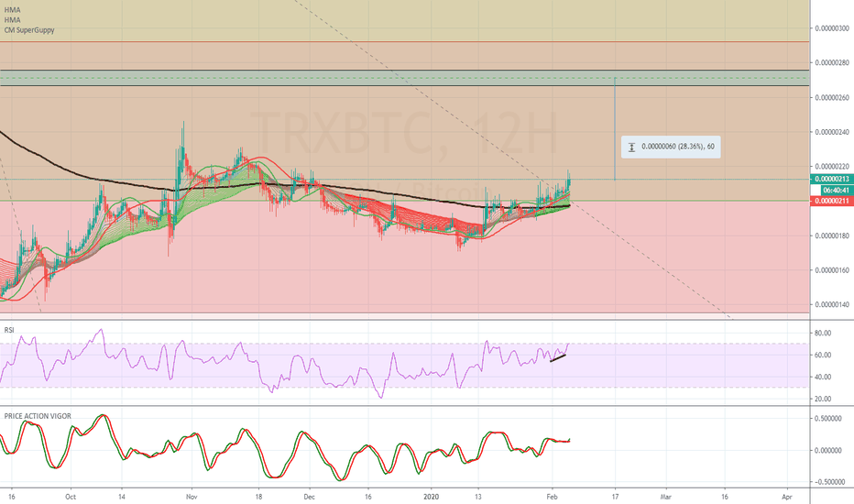Click the 18 date label on time axis
The height and width of the screenshot is (504, 854).
click(x=258, y=497)
